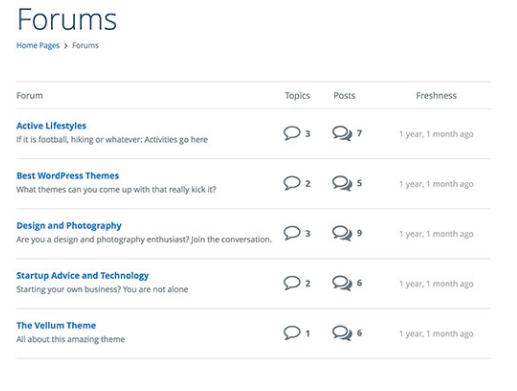The height and width of the screenshot is (391, 517).
Task: Click description 'All about this amazing theme'
Action: tap(71, 339)
